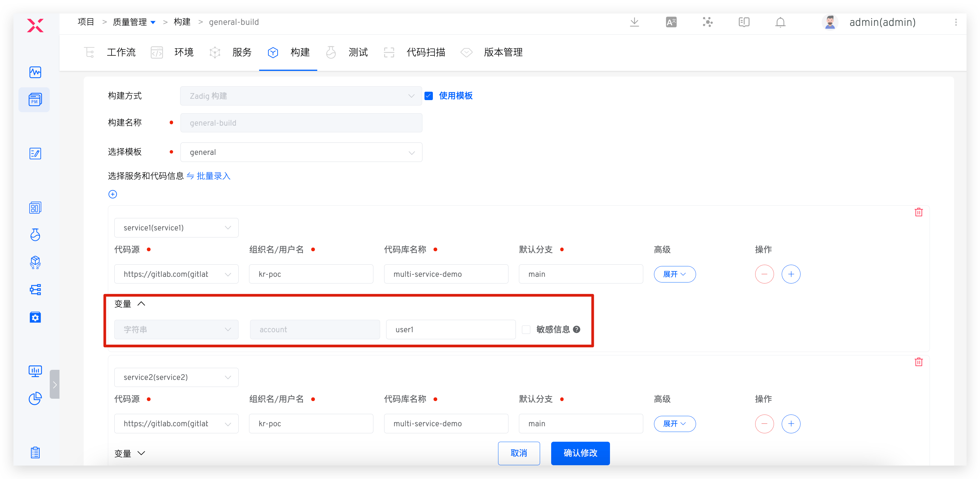Open the service1(service1) selector dropdown
The height and width of the screenshot is (479, 980).
[x=176, y=228]
